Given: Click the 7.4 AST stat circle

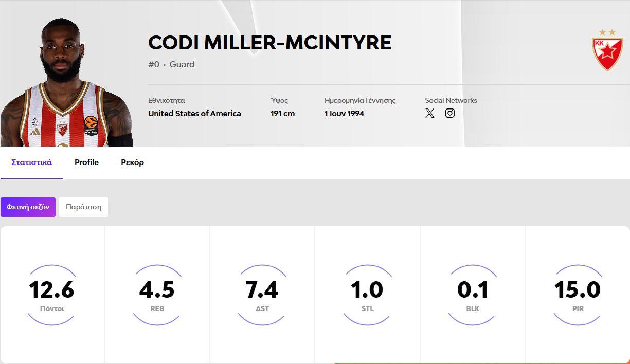Looking at the screenshot, I should 262,295.
